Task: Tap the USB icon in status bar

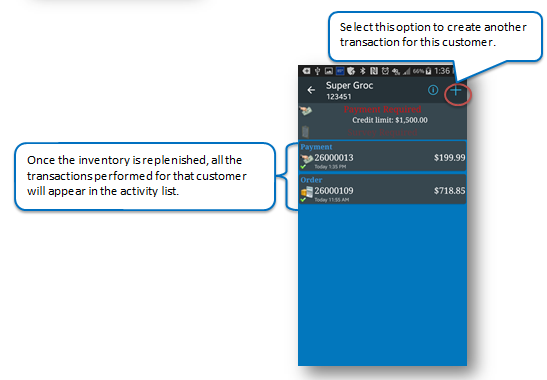Action: [317, 71]
